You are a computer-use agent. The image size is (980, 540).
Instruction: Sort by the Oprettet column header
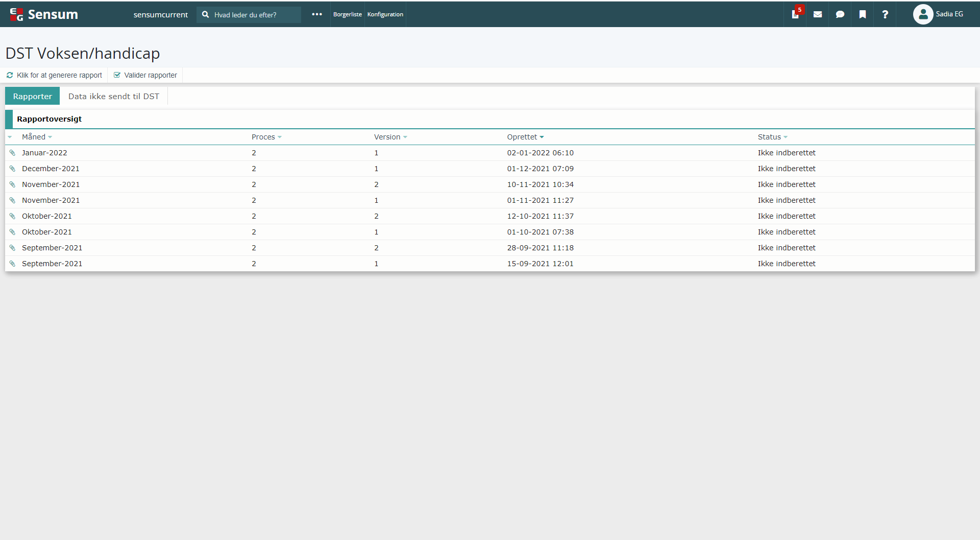click(x=525, y=137)
